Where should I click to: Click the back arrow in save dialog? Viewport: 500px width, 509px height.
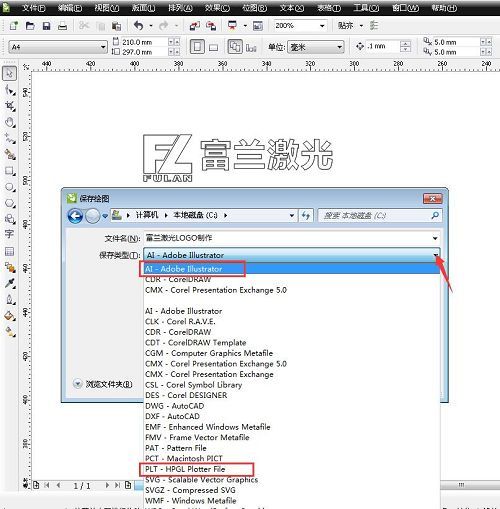click(75, 216)
